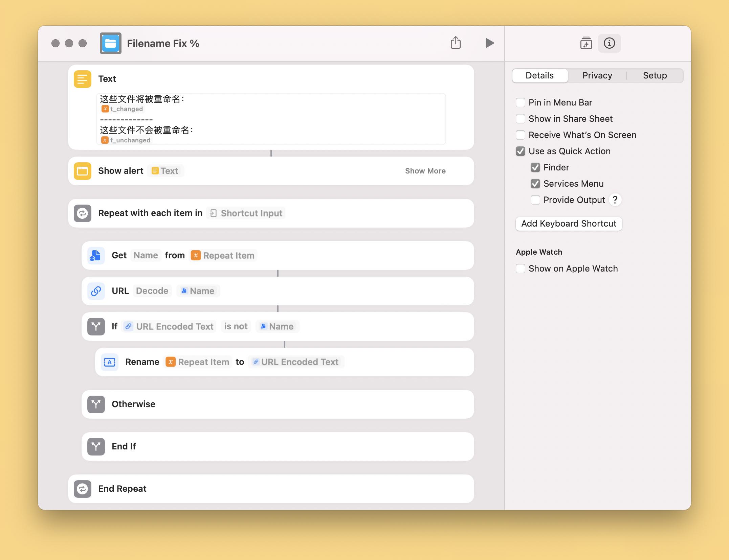Click the Rename action icon
This screenshot has height=560, width=729.
click(110, 362)
